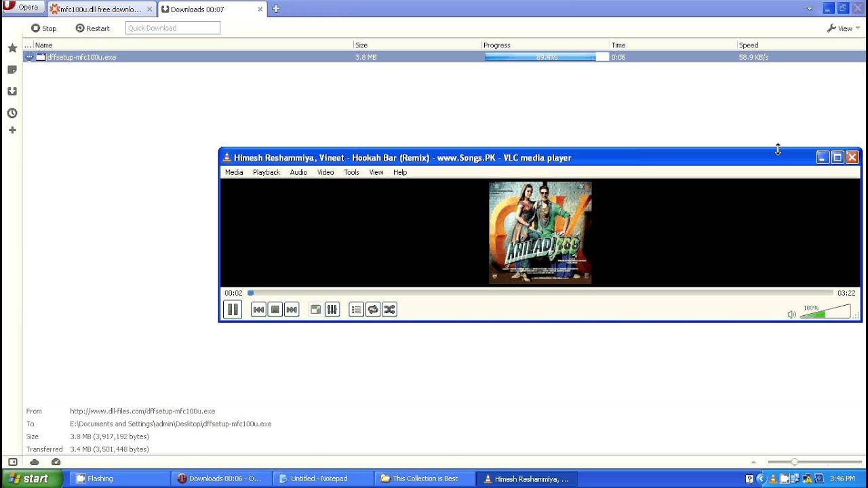
Task: Stop playback with VLC square button
Action: pos(275,310)
